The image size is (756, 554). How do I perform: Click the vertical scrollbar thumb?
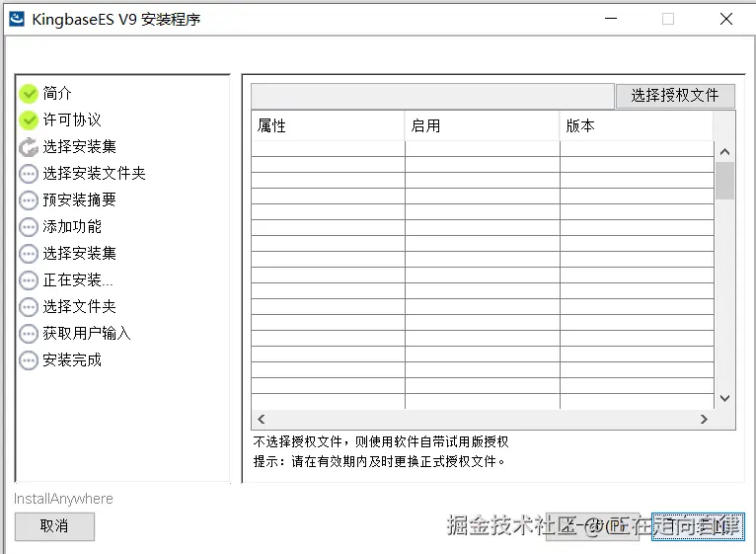pyautogui.click(x=724, y=181)
